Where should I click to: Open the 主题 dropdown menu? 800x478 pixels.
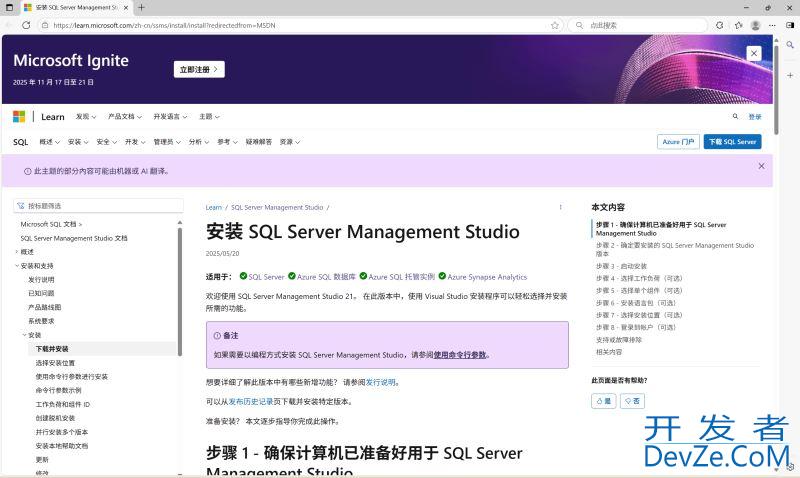pos(209,117)
